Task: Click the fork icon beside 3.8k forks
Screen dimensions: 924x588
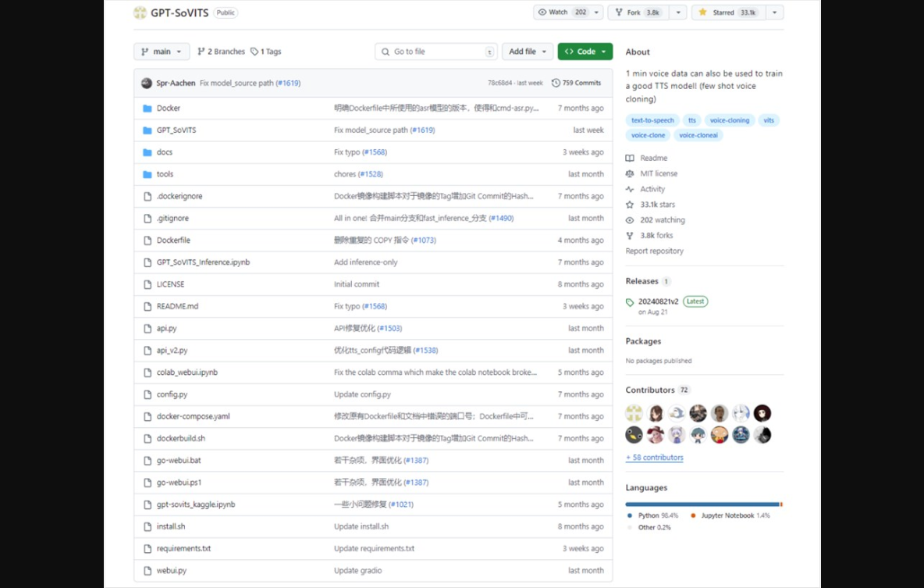Action: click(x=630, y=235)
